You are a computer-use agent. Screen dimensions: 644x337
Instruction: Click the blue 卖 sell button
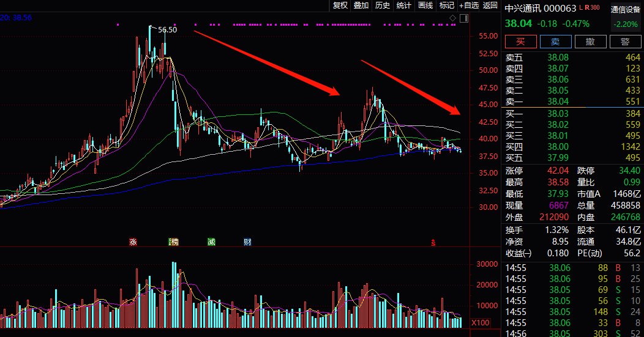[555, 42]
